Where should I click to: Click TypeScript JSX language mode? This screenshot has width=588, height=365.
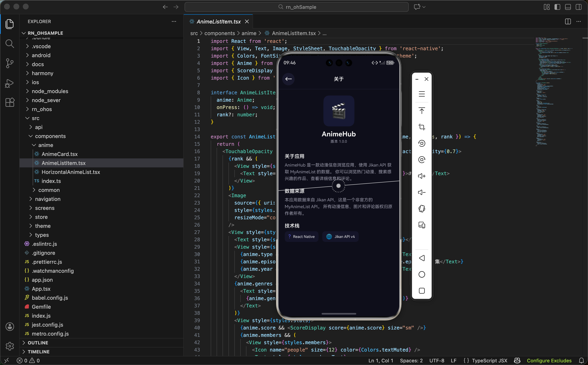coord(489,361)
